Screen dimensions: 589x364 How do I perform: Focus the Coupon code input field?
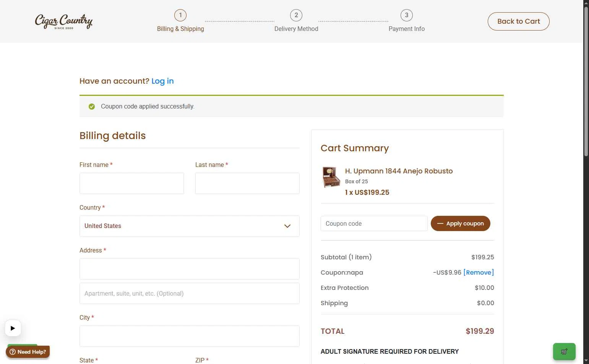click(x=374, y=223)
